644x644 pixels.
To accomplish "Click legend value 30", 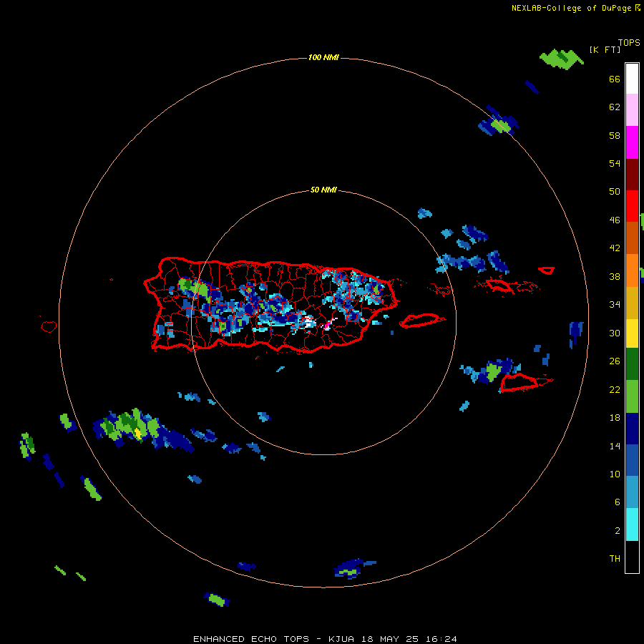I will (615, 333).
